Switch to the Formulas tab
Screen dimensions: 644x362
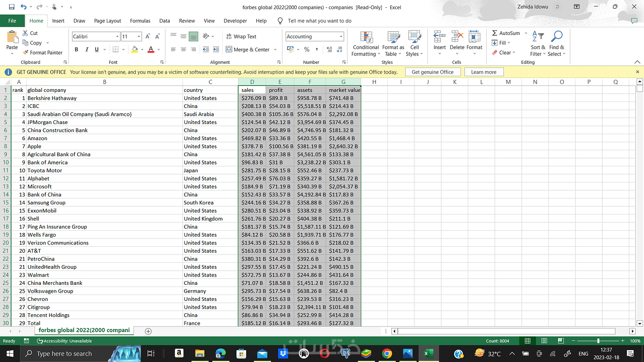140,21
